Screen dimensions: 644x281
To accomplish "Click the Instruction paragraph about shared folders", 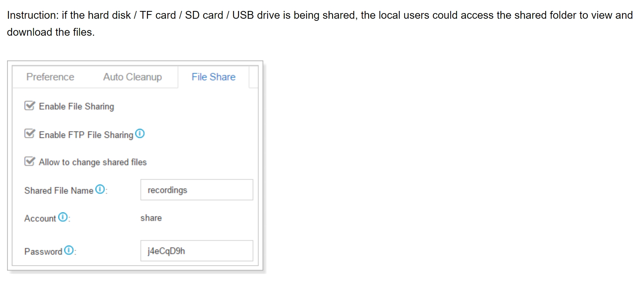I will [x=320, y=23].
